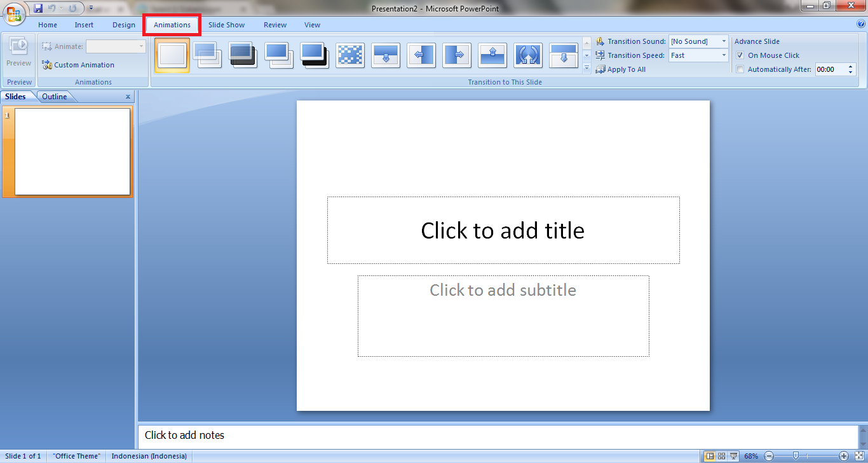The height and width of the screenshot is (463, 868).
Task: Click the Indonesian (Indonesia) language indicator
Action: click(149, 456)
